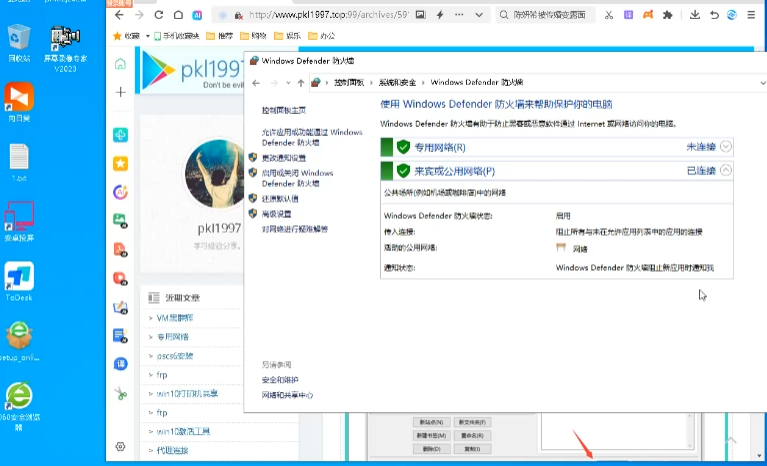The image size is (767, 466).
Task: Open the browser downloads icon
Action: coord(695,15)
